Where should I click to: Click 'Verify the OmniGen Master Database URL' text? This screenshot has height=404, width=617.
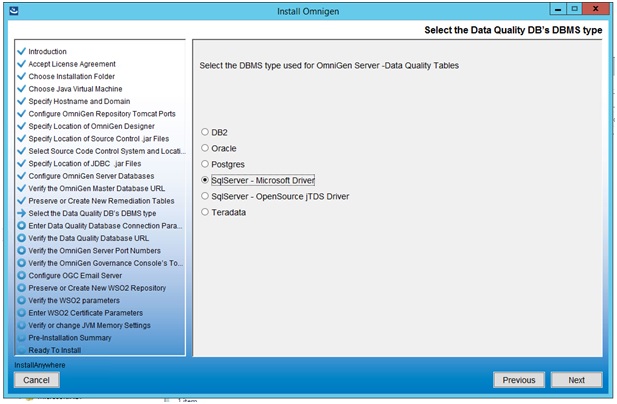point(96,188)
